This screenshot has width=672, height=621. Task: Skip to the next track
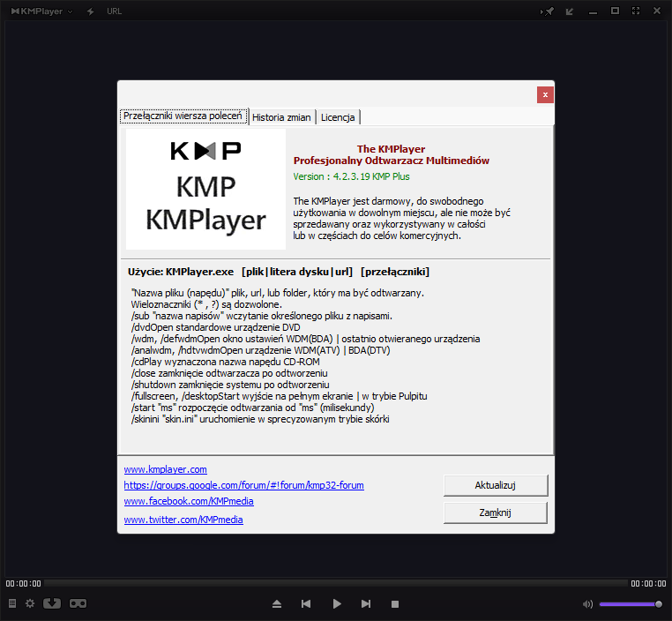pyautogui.click(x=366, y=604)
